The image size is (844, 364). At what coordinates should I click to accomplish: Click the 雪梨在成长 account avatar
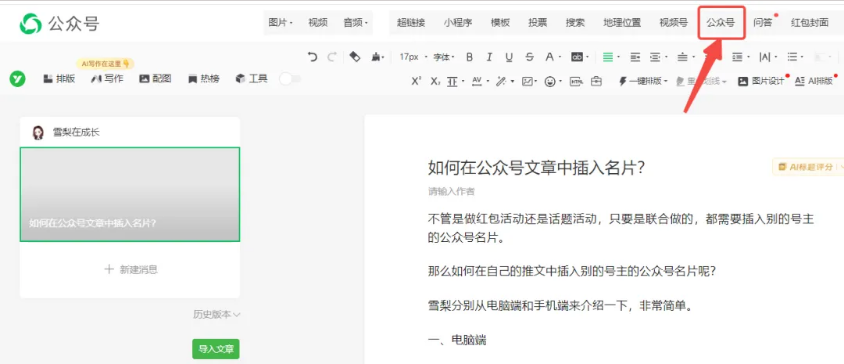(x=38, y=132)
